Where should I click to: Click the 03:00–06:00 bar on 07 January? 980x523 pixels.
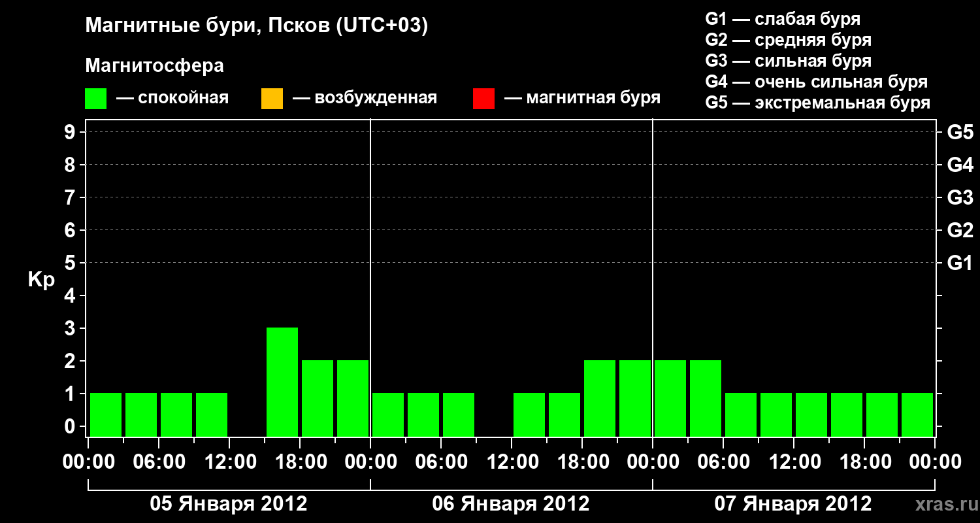706,398
